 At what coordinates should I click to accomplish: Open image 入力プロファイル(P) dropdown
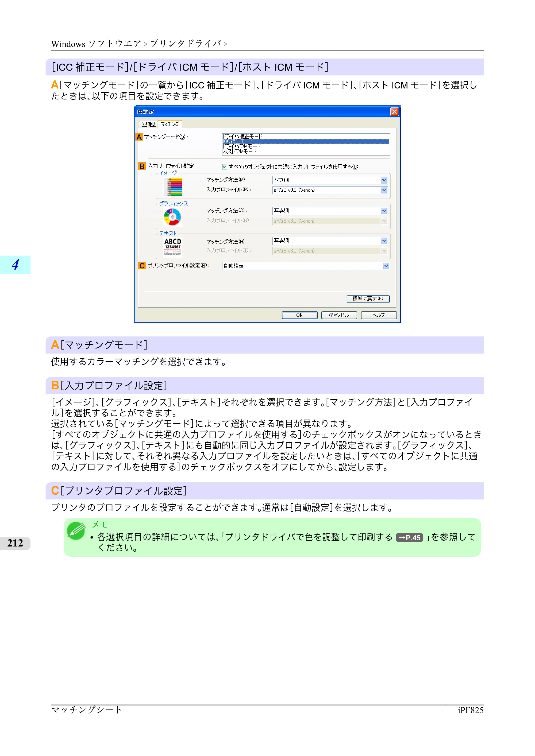pyautogui.click(x=330, y=190)
